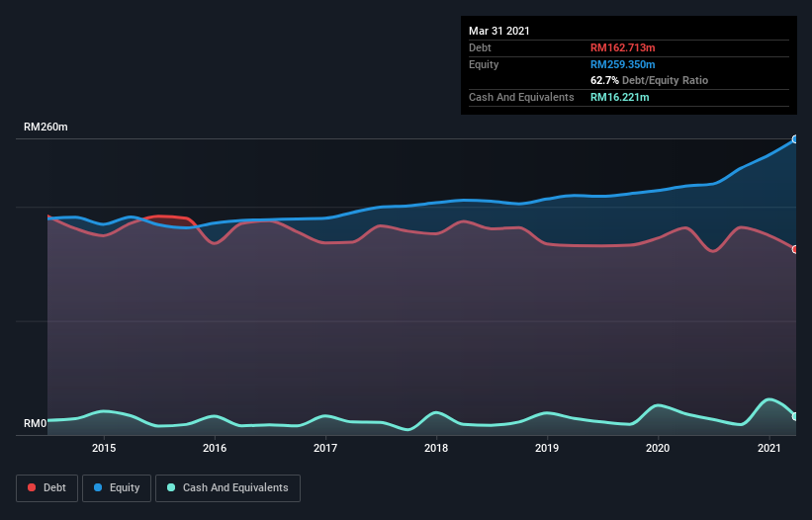Click the 2015 x-axis label
The image size is (812, 520).
coord(104,448)
